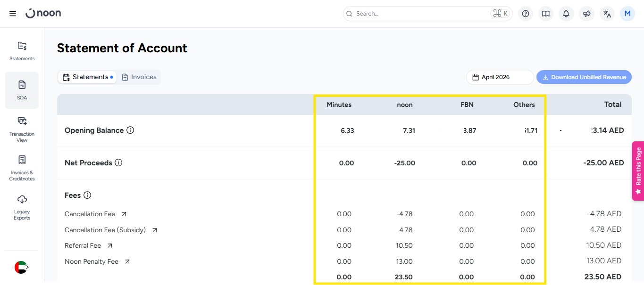Open Referral Fee details arrow
This screenshot has width=644, height=285.
110,245
